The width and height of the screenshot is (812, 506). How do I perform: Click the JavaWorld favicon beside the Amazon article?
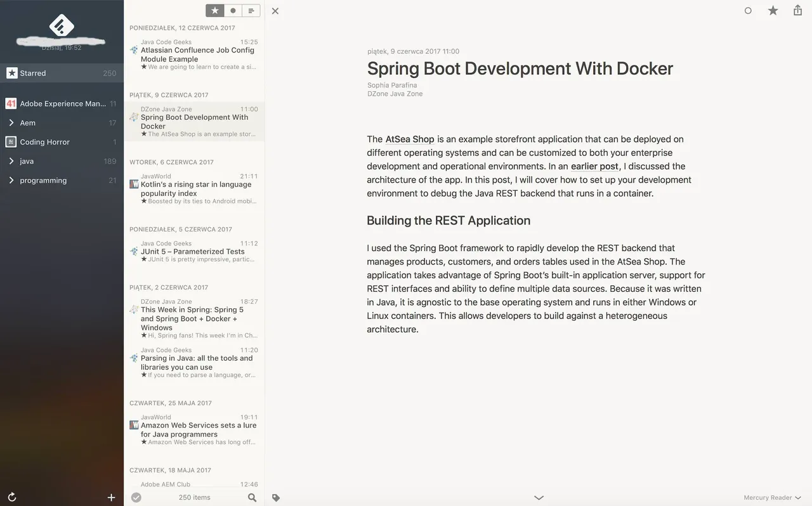point(134,425)
